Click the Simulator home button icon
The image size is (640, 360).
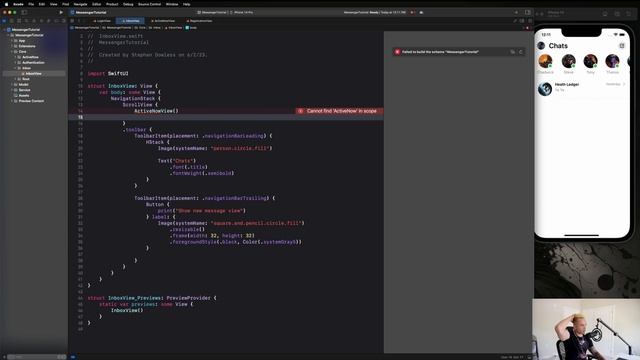(x=605, y=14)
